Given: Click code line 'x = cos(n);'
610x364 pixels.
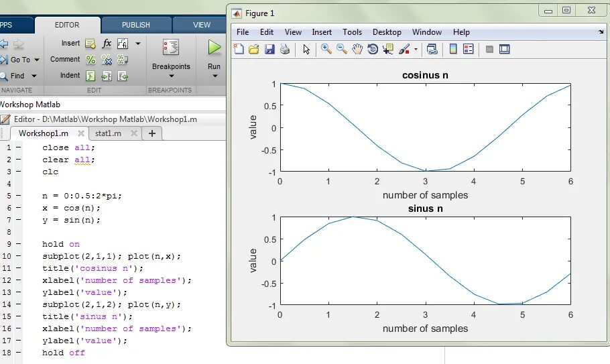Looking at the screenshot, I should pyautogui.click(x=71, y=208).
